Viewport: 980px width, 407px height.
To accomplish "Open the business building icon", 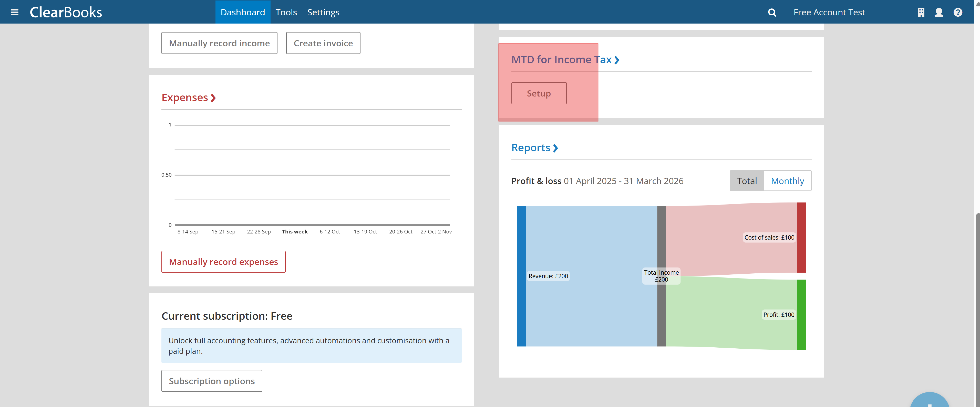I will tap(921, 13).
